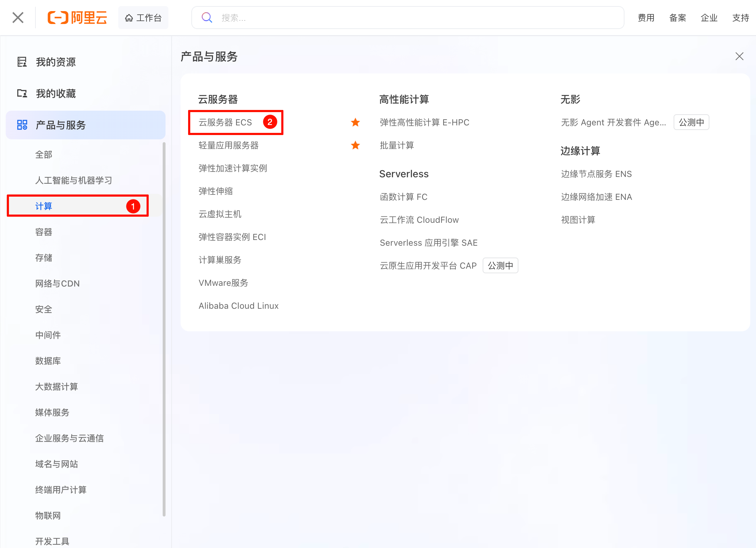Screen dimensions: 756x548
Task: Click the Alibaba Cloud logo
Action: point(77,18)
